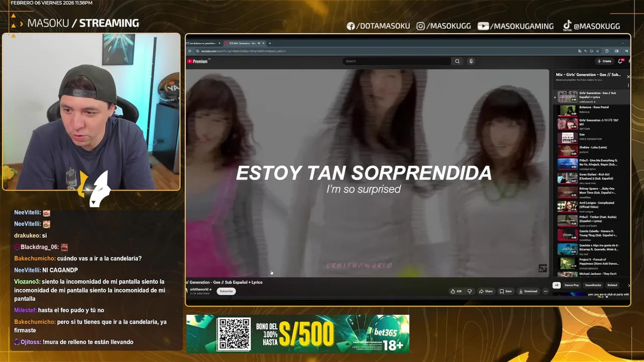Click the 'NI CAGANDP' chat message

(x=60, y=270)
